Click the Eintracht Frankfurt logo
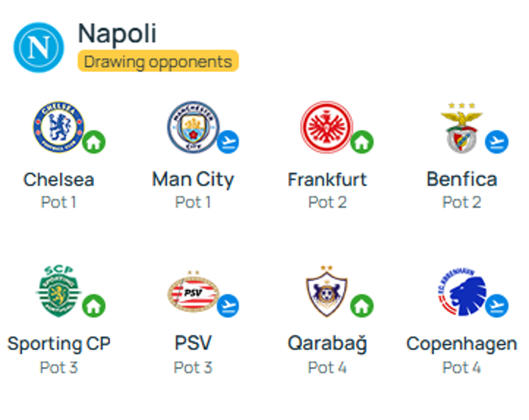The image size is (529, 420). coord(326,127)
